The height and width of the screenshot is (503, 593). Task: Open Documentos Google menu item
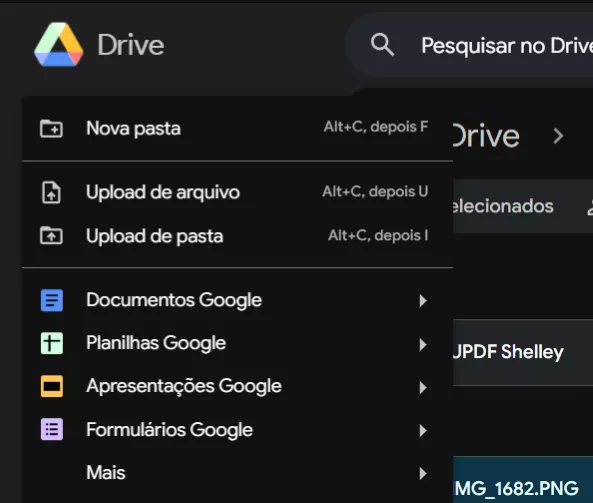click(x=238, y=300)
